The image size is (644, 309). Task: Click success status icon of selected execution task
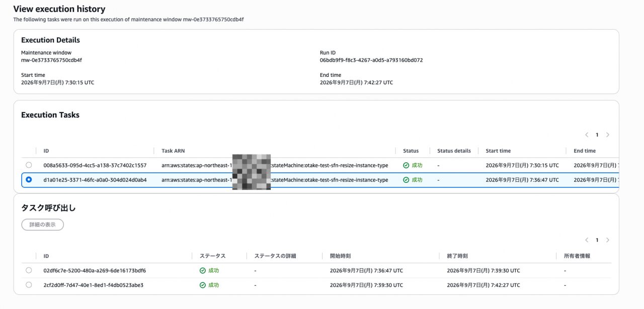tap(406, 180)
